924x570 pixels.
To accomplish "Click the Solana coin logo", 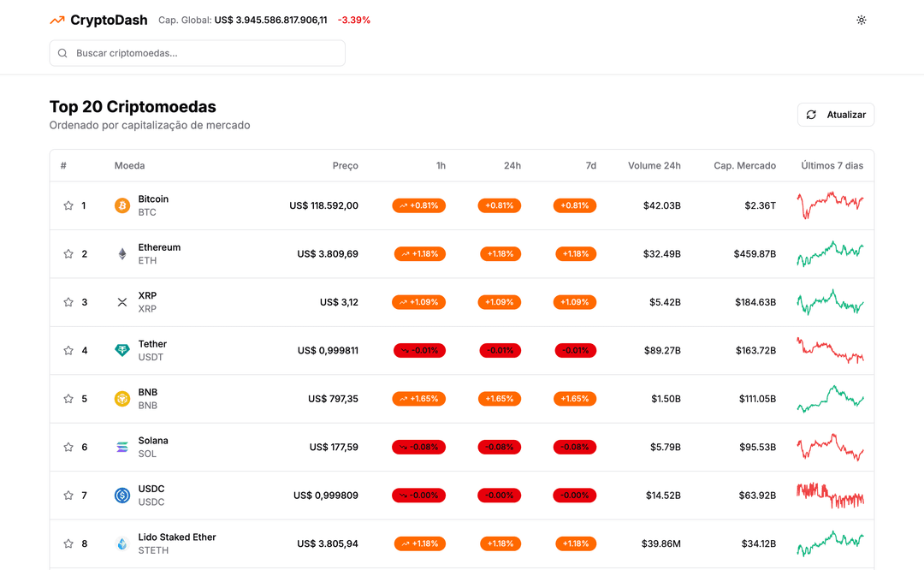I will pos(122,448).
